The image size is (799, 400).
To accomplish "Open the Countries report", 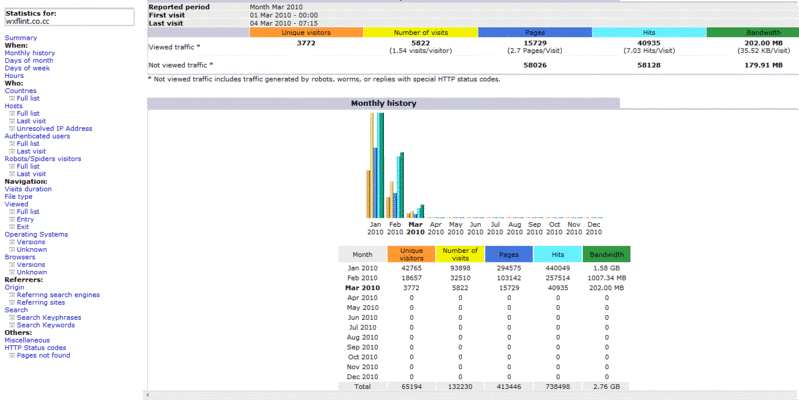I will click(20, 91).
